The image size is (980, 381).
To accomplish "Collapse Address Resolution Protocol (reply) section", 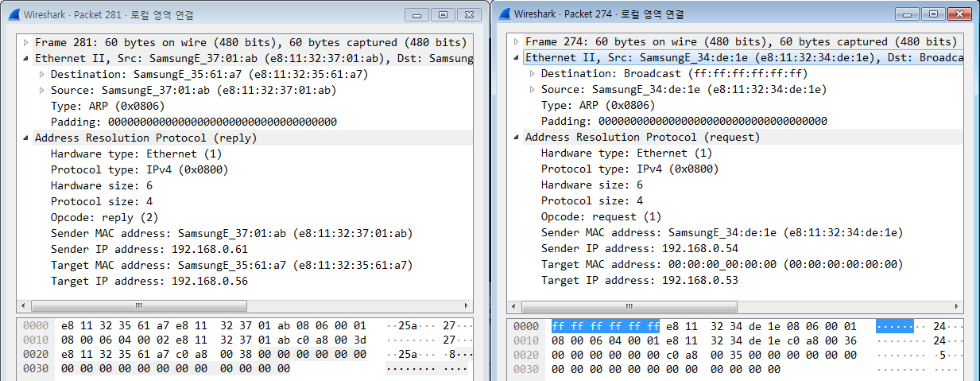I will pyautogui.click(x=25, y=138).
